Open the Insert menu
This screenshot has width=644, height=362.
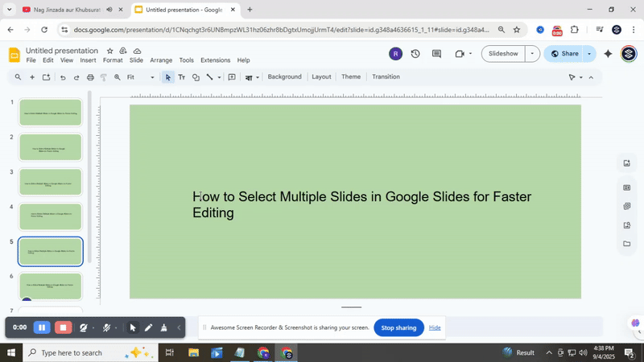click(x=88, y=60)
